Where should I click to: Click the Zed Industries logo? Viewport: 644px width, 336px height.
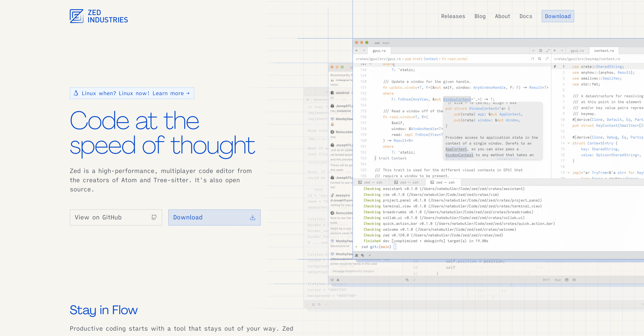pos(99,16)
